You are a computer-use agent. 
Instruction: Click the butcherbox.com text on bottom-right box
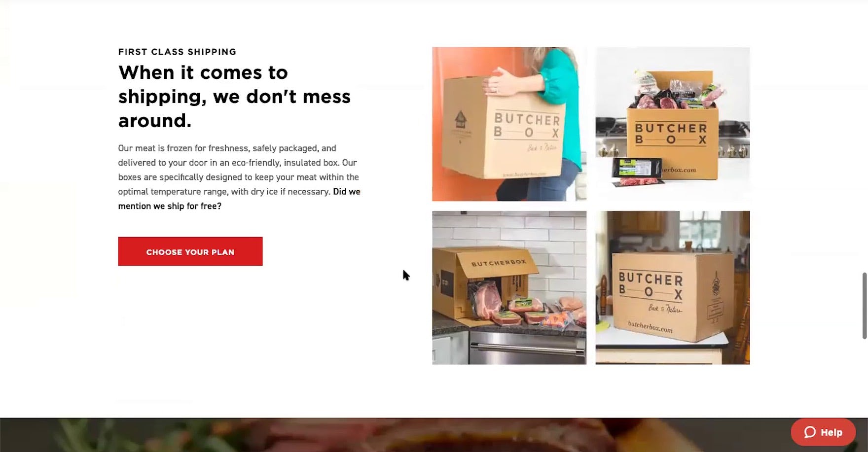click(x=650, y=326)
